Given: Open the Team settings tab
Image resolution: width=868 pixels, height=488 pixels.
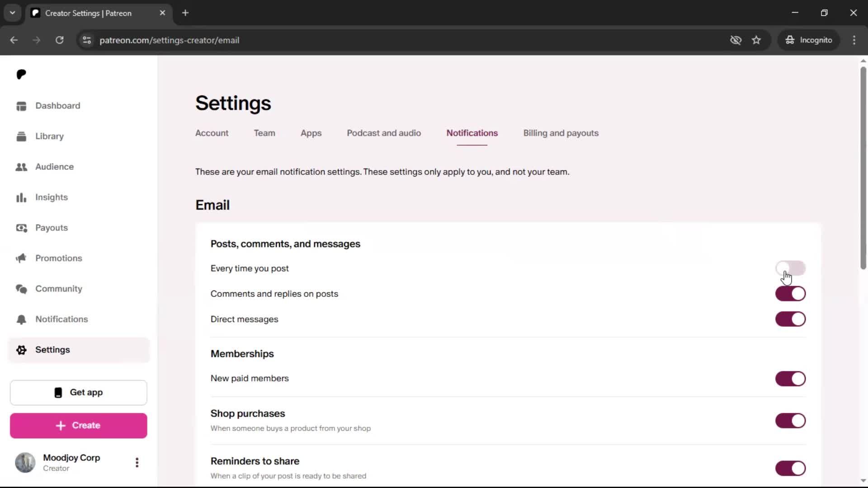Looking at the screenshot, I should pos(264,133).
